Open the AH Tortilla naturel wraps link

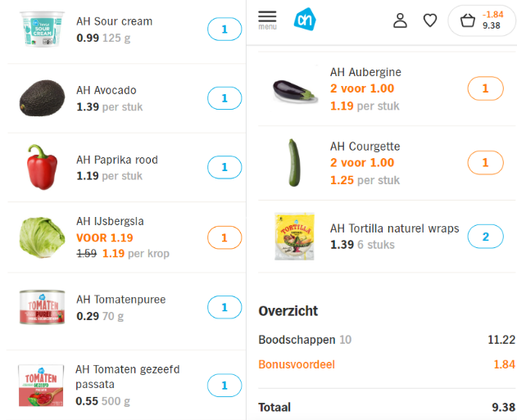click(x=394, y=228)
